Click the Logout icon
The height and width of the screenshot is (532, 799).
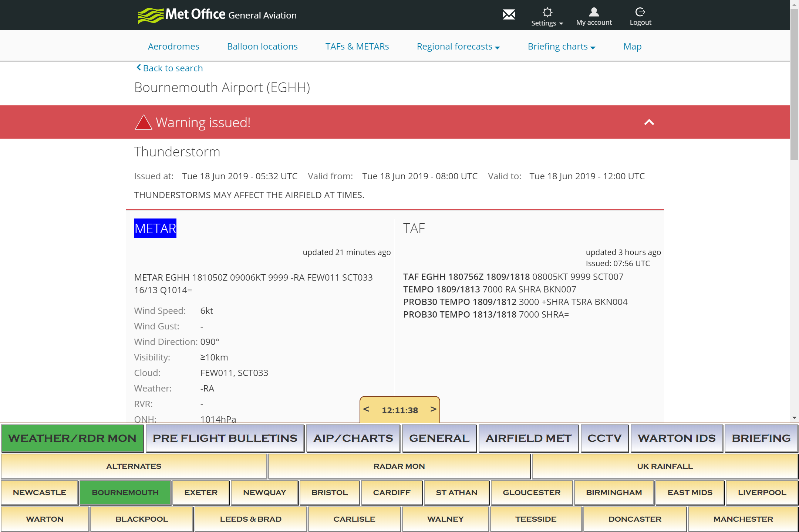pyautogui.click(x=640, y=17)
